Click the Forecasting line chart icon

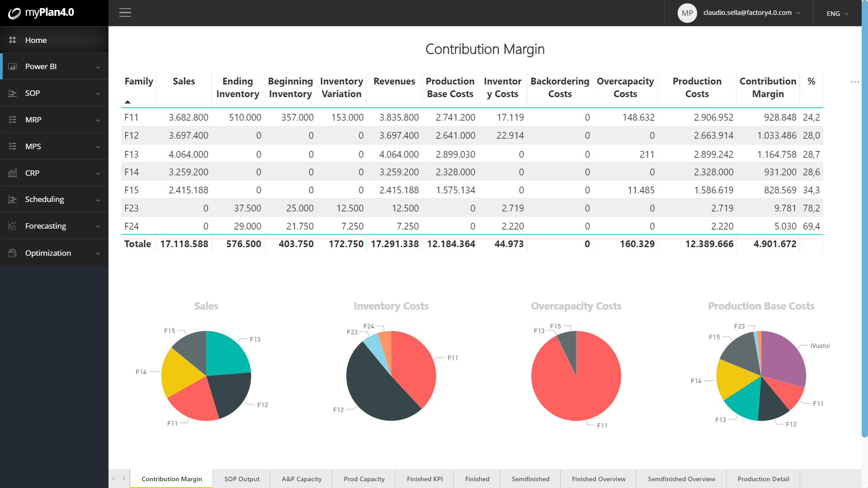[13, 226]
